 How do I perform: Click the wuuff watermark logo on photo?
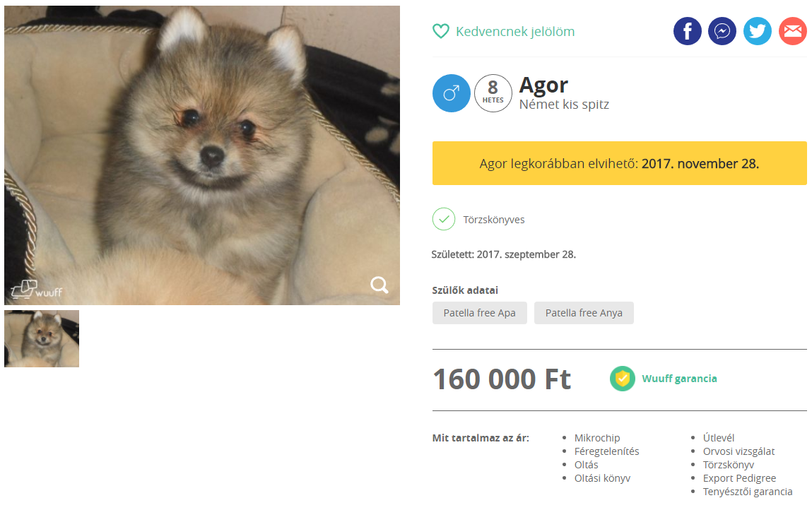click(36, 290)
